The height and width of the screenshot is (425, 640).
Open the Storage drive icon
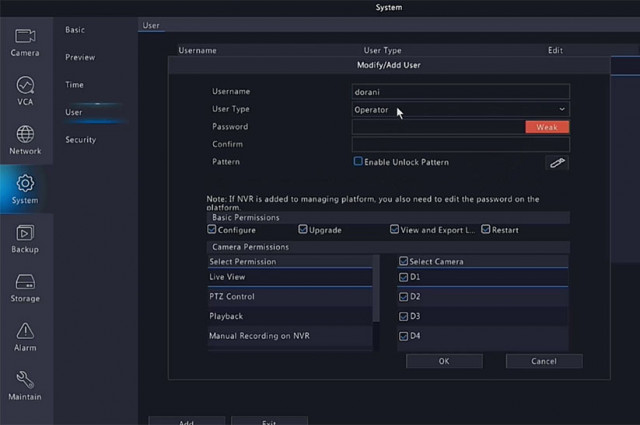(x=25, y=282)
